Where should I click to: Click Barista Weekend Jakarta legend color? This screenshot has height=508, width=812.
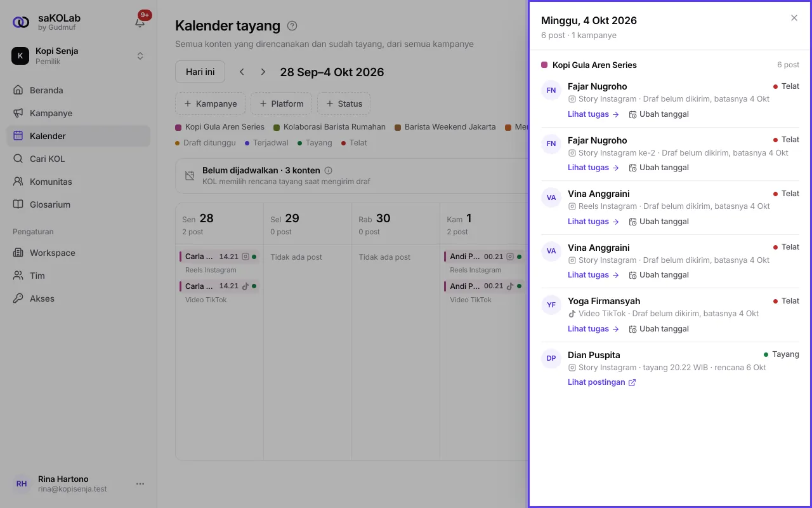click(x=398, y=127)
